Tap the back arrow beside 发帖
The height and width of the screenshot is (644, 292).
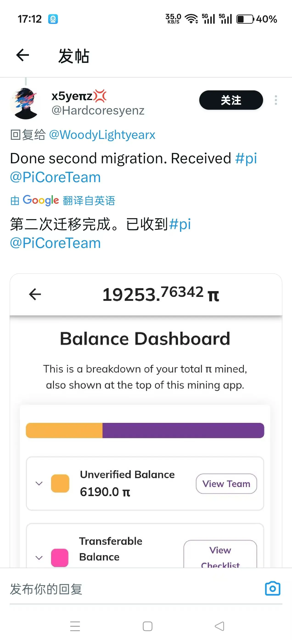(x=23, y=55)
